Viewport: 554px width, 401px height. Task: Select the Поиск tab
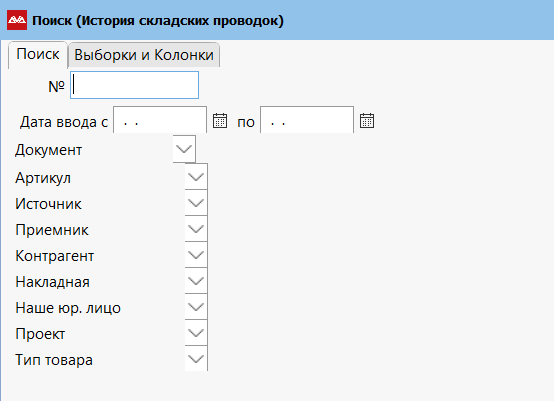tap(38, 54)
